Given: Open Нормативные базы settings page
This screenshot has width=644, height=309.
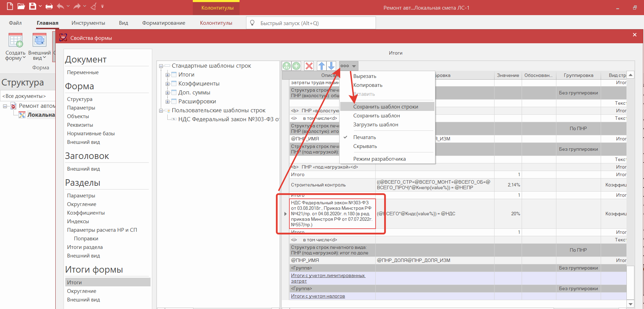Looking at the screenshot, I should pos(91,134).
